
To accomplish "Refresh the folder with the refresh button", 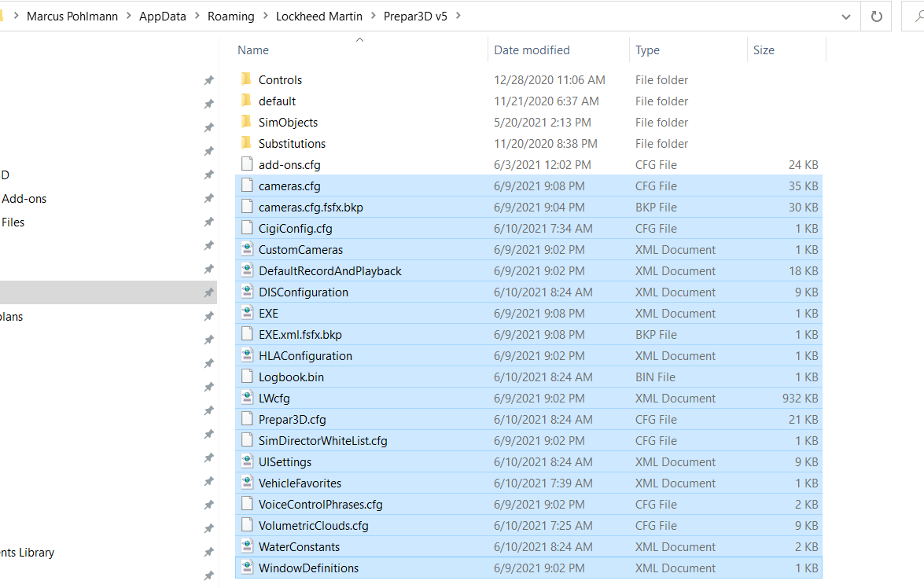I will point(876,17).
